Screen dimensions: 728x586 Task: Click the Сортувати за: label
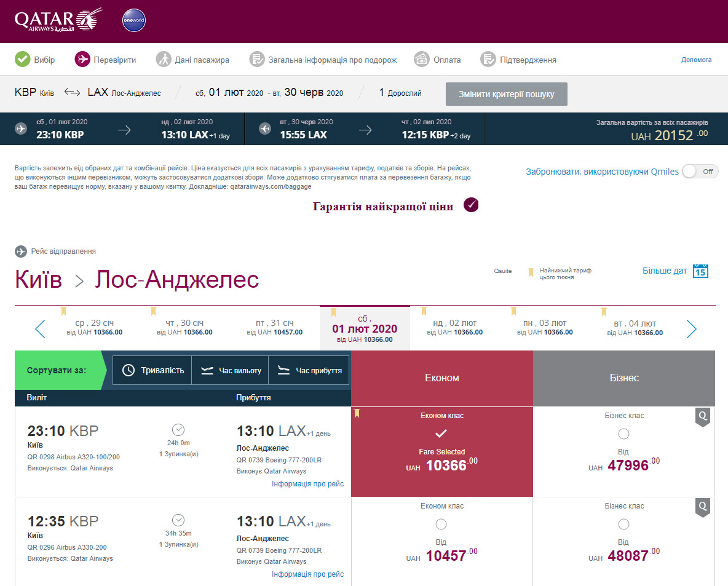click(56, 370)
